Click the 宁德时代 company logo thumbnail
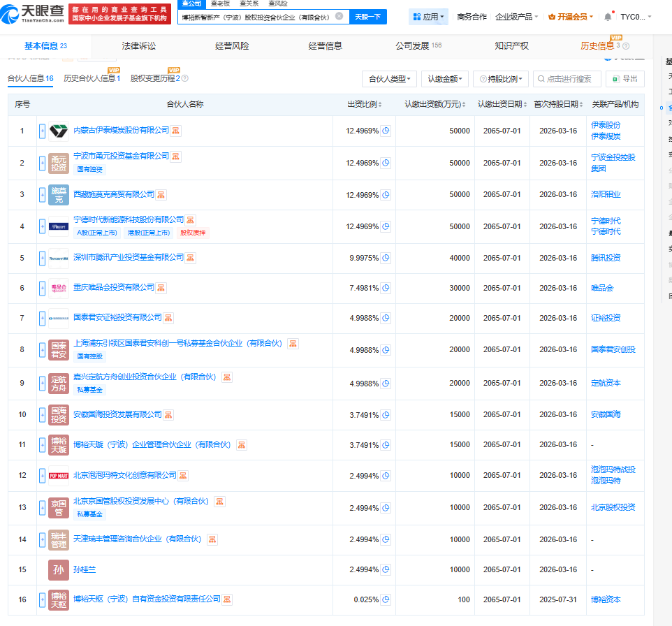Image resolution: width=672 pixels, height=626 pixels. [x=59, y=226]
